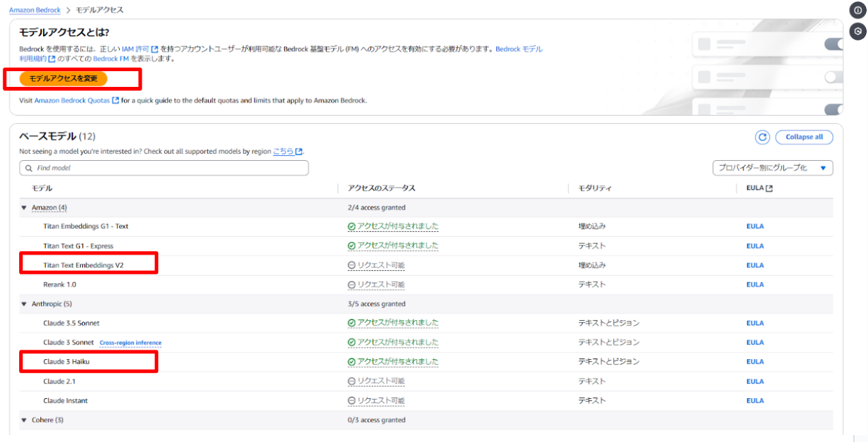The image size is (868, 442).
Task: Click external-link icon next to こちら
Action: 298,152
